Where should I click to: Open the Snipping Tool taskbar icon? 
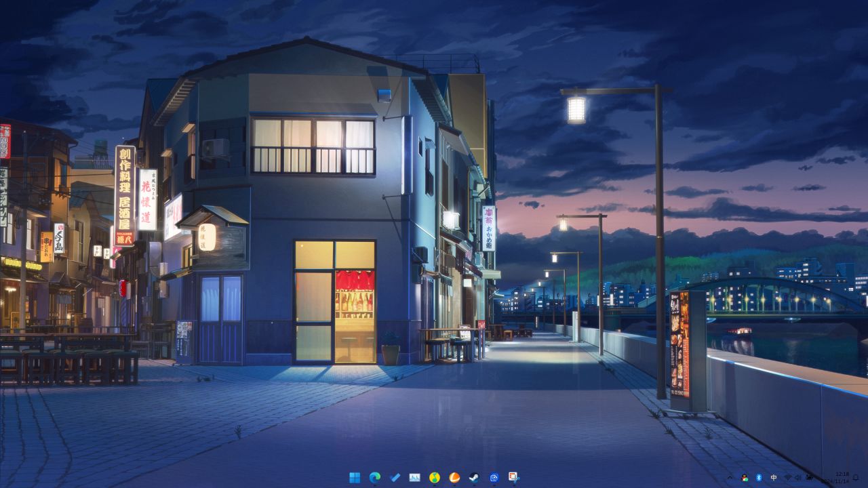click(513, 477)
